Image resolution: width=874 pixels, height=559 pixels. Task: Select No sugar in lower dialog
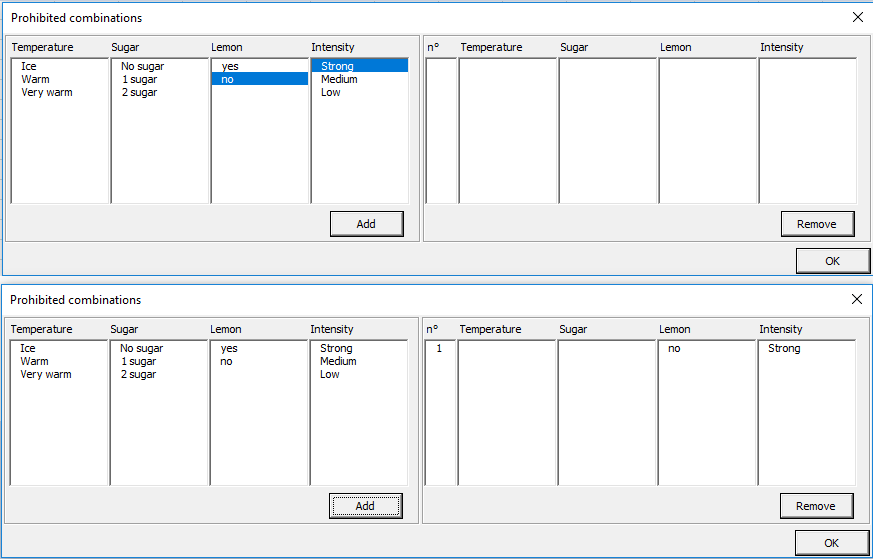141,349
